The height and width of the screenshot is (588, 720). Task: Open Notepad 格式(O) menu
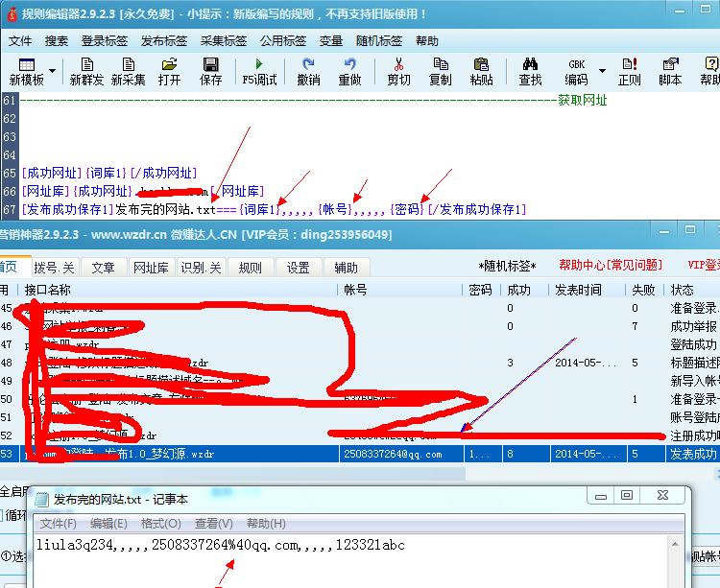point(160,524)
